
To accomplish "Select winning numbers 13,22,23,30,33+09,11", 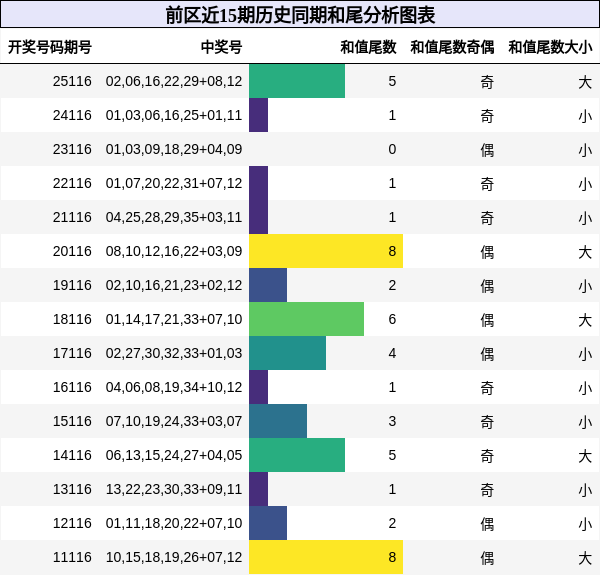I will tap(174, 489).
